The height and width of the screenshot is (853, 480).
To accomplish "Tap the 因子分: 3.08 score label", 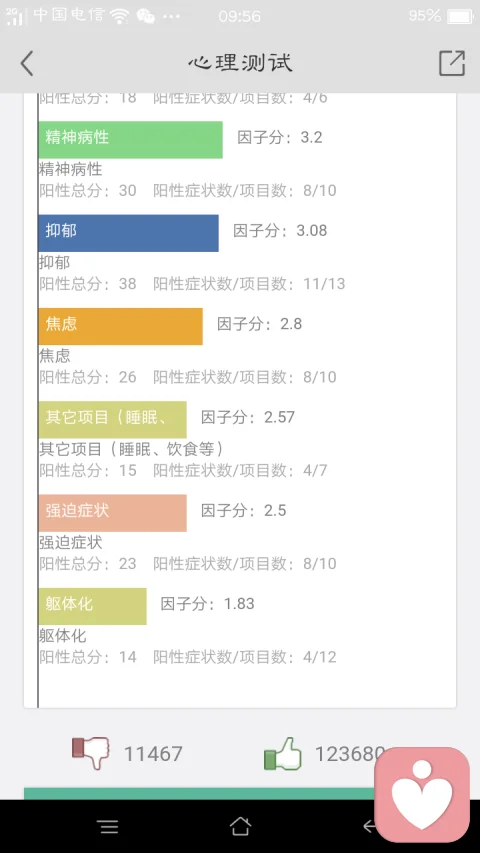I will pos(280,231).
